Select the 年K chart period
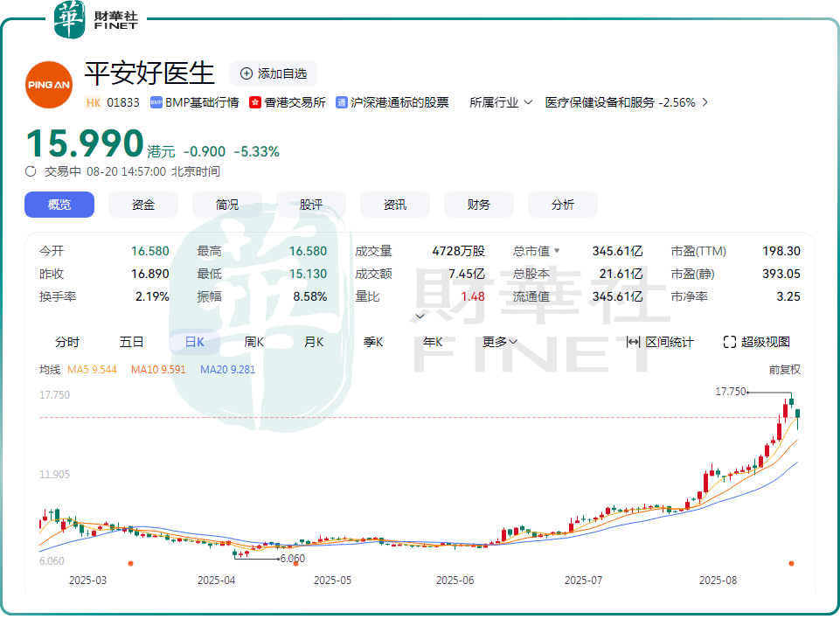 coord(433,342)
